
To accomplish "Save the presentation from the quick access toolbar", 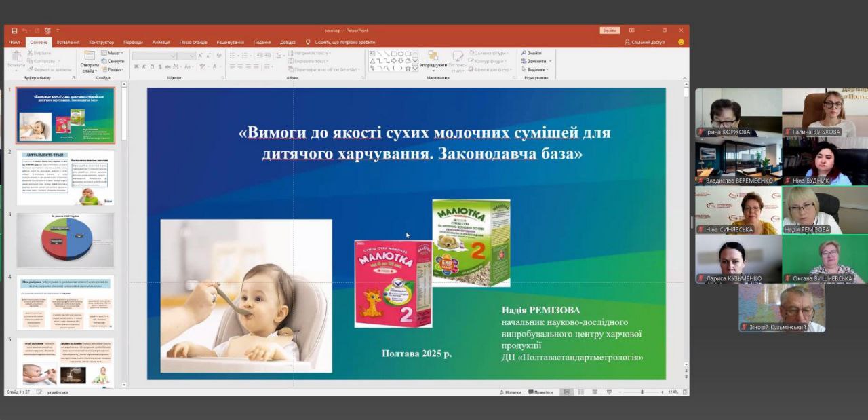I will point(14,31).
